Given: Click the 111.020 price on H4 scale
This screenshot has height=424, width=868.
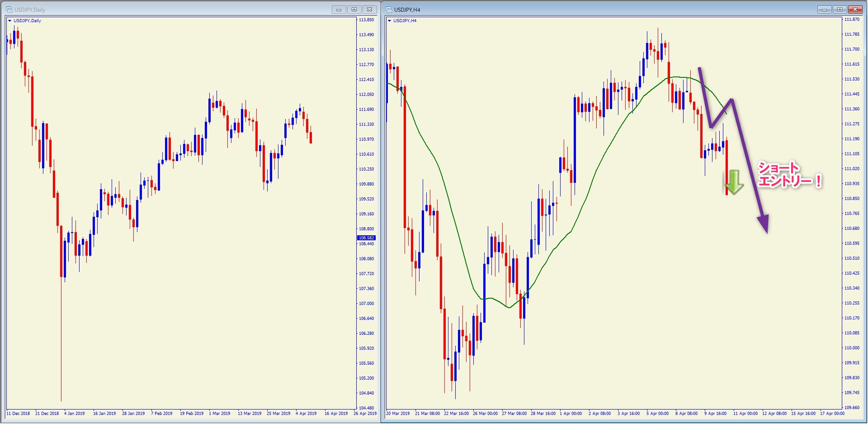Looking at the screenshot, I should [x=852, y=169].
